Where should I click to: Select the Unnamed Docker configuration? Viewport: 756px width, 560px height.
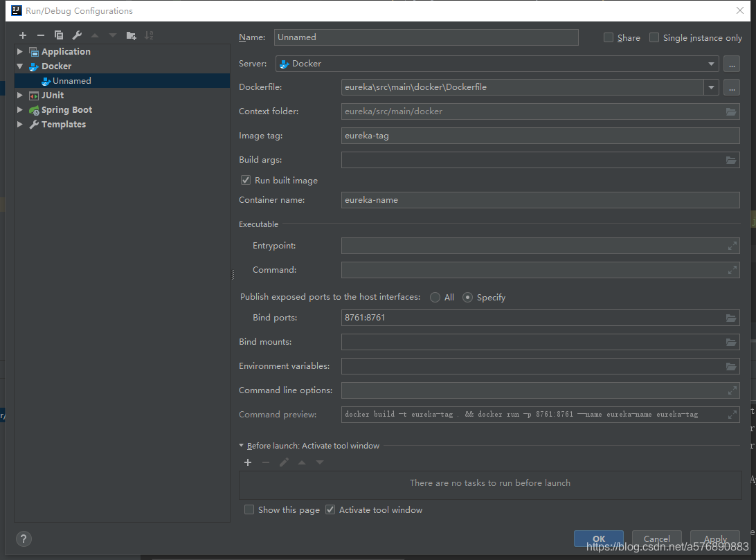click(123, 80)
